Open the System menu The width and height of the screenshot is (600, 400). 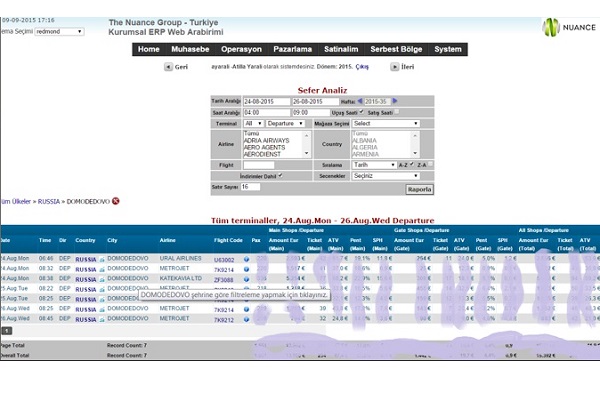tap(448, 49)
